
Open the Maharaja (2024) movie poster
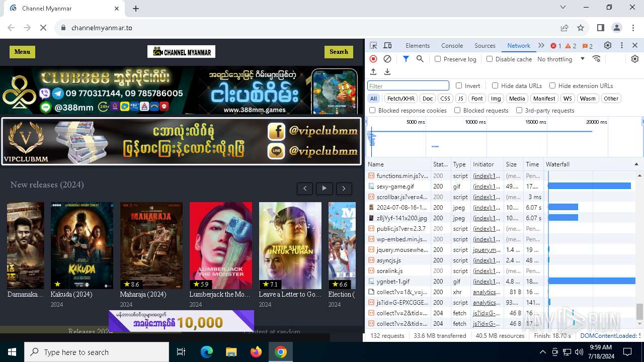click(x=151, y=245)
